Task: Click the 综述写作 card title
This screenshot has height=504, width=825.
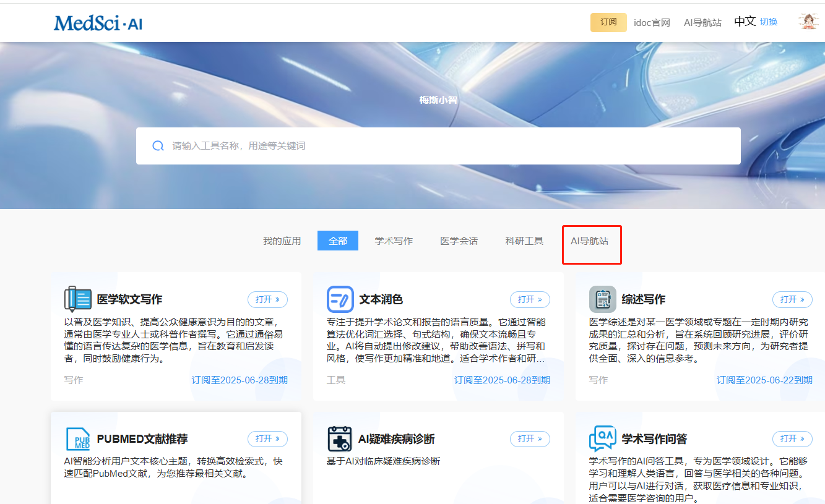Action: (643, 299)
